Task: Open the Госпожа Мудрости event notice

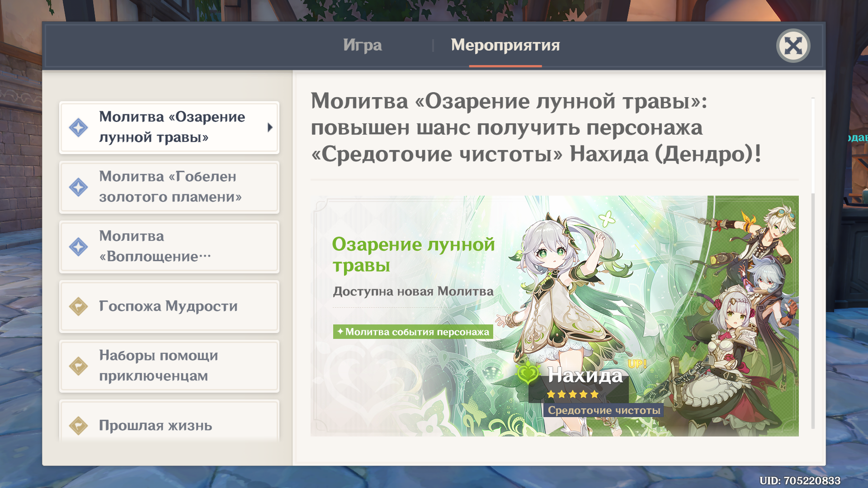Action: tap(169, 306)
